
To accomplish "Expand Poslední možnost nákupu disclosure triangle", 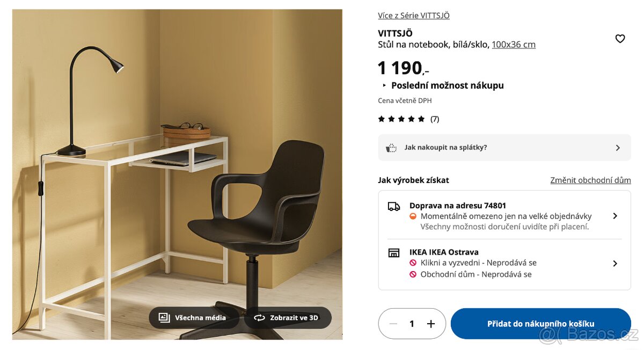I will [x=384, y=85].
